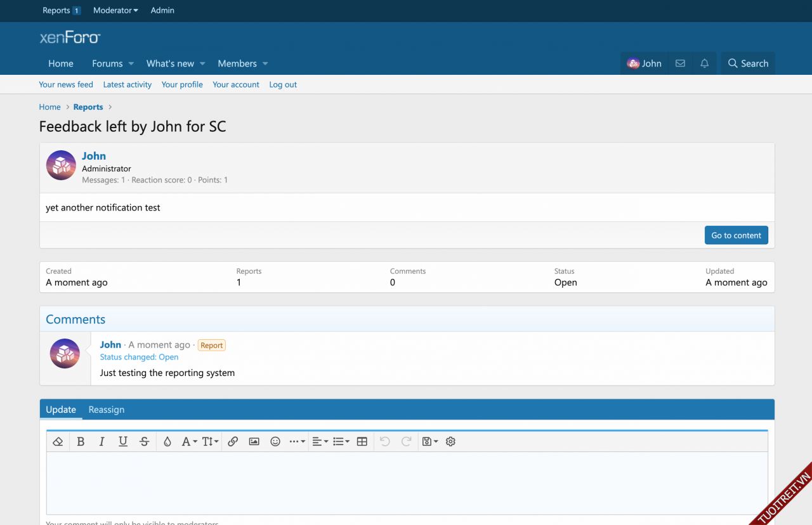Viewport: 812px width, 525px height.
Task: Open the conversations envelope inbox
Action: 680,63
